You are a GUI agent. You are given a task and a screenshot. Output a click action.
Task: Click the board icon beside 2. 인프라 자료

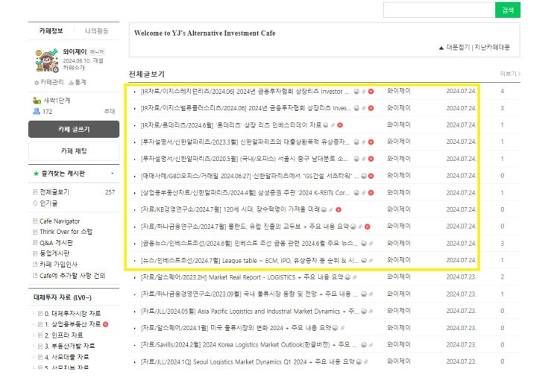pyautogui.click(x=40, y=335)
